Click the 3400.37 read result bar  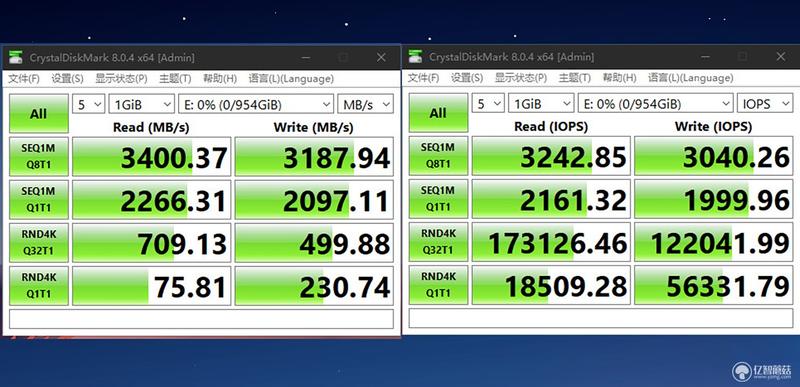coord(152,157)
